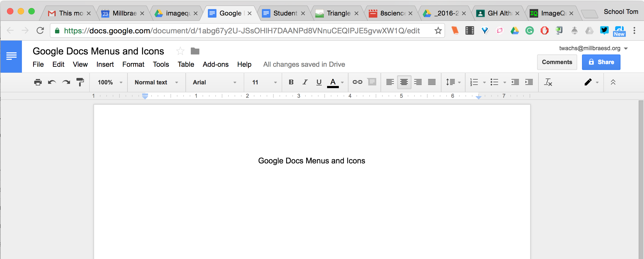Click the Comments button
This screenshot has height=259, width=644.
tap(557, 62)
